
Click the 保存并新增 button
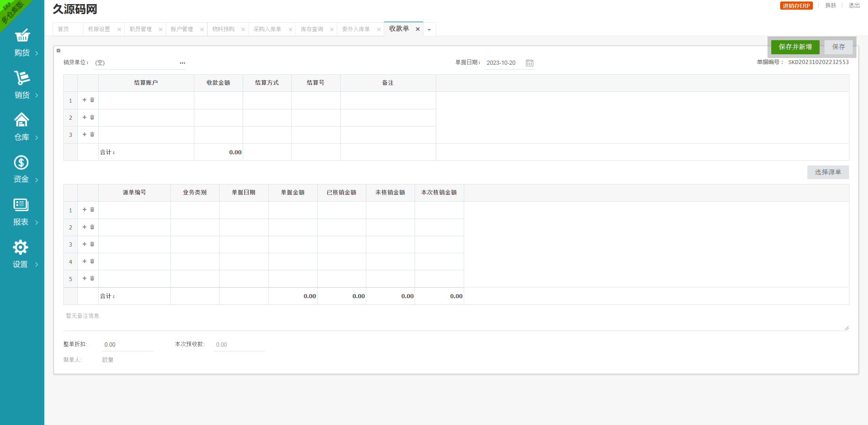pos(795,47)
